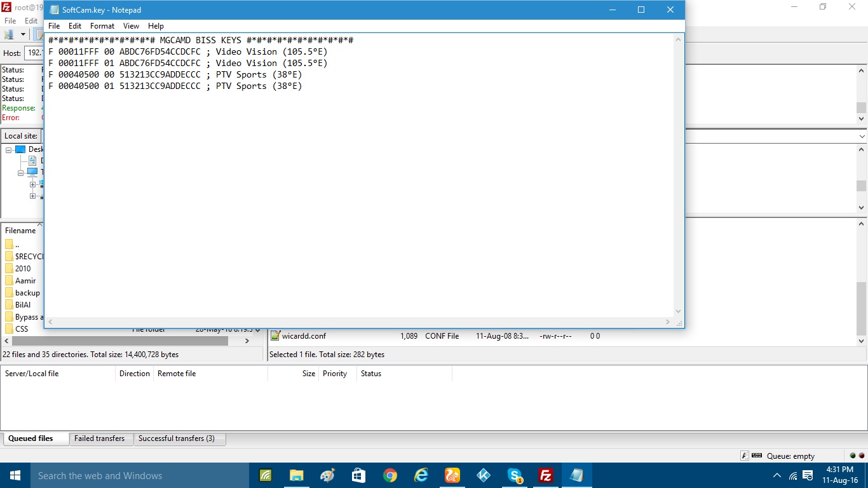This screenshot has height=488, width=868.
Task: Open the Notepad View menu
Action: pos(131,26)
